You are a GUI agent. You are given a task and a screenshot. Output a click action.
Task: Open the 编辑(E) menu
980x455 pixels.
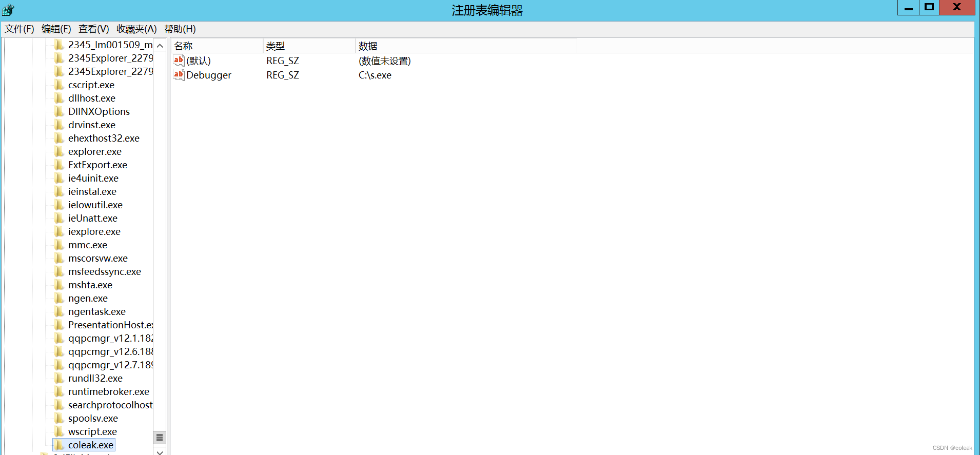[56, 29]
